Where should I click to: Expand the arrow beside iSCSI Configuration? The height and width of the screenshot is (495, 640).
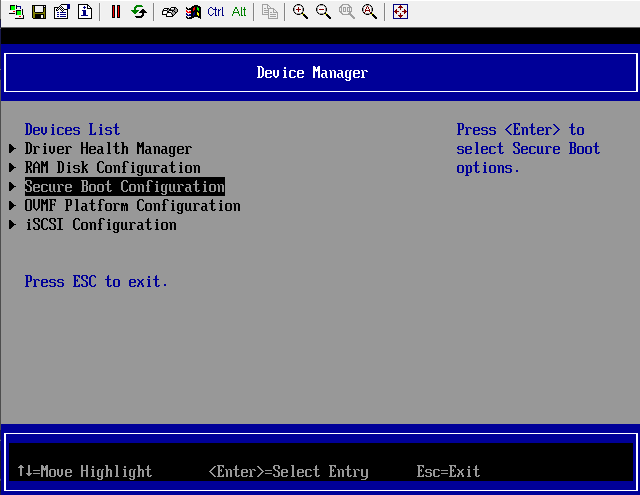[13, 225]
